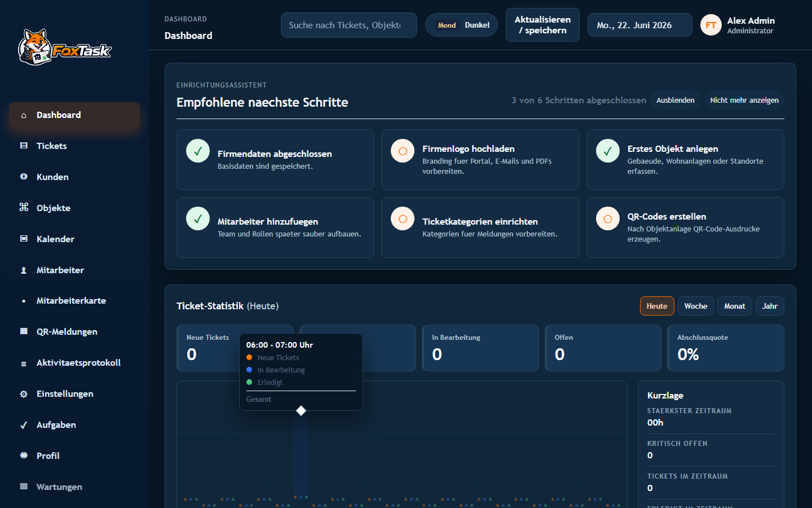Open the QR-Codes erstellen step
Viewport: 812px width, 508px height.
685,227
